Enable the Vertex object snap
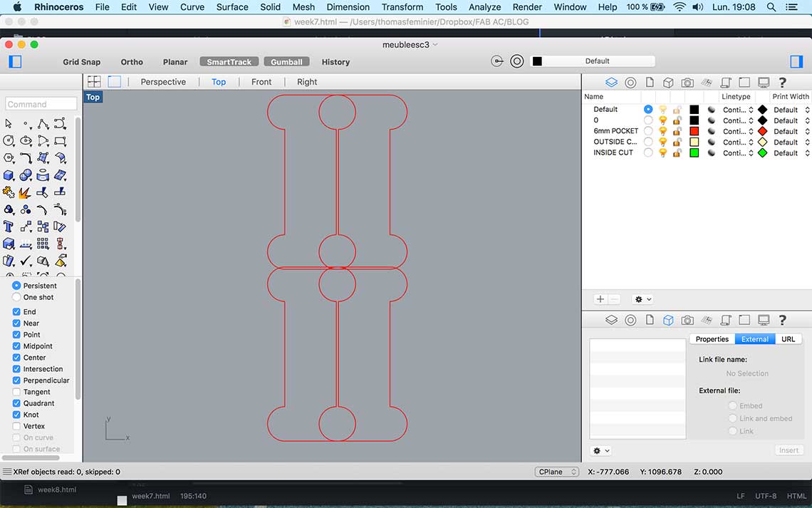The width and height of the screenshot is (812, 508). pyautogui.click(x=16, y=426)
